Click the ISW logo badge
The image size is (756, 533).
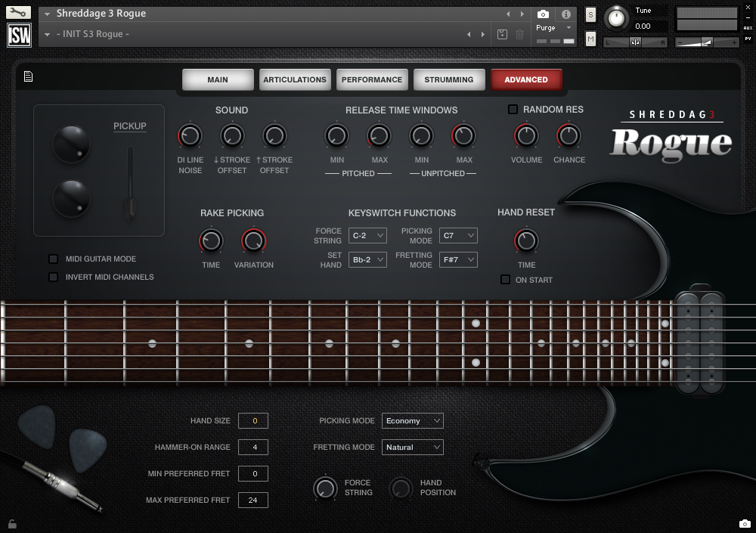pyautogui.click(x=18, y=33)
